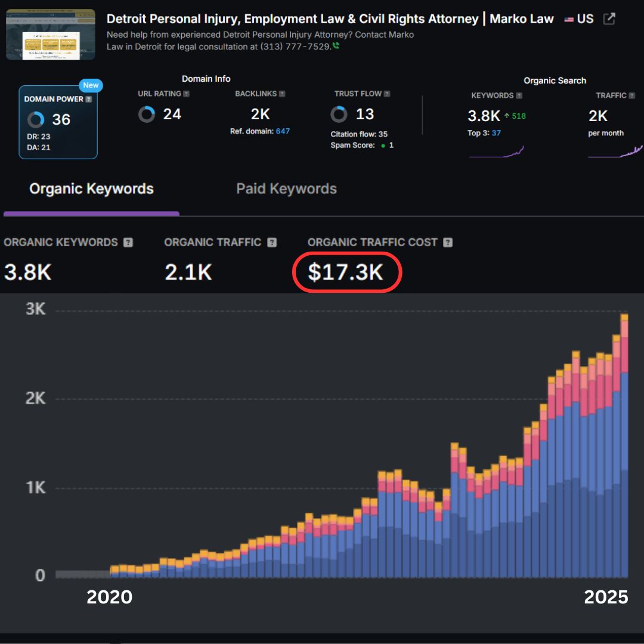644x644 pixels.
Task: Click the Backlinks value 2K
Action: (x=261, y=114)
